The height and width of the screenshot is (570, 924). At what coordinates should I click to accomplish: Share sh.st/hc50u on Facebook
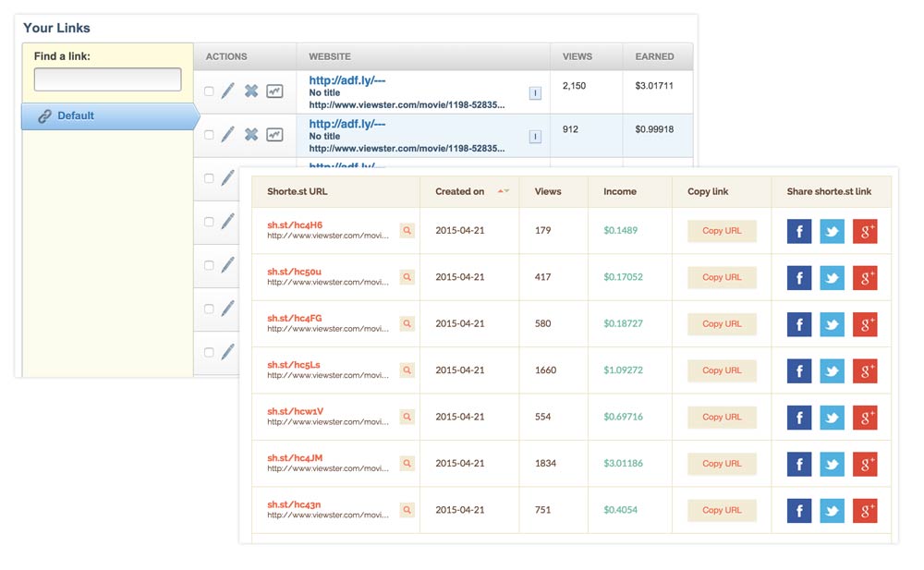tap(799, 277)
